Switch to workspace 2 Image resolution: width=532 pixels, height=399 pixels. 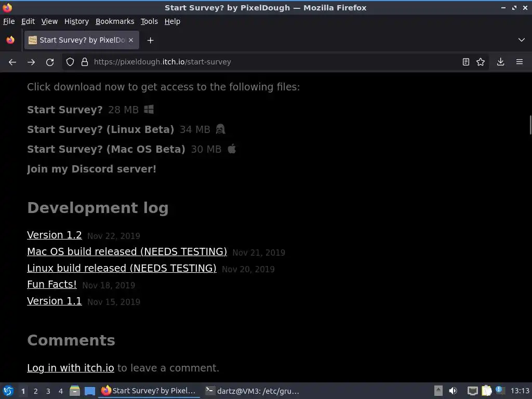(36, 391)
